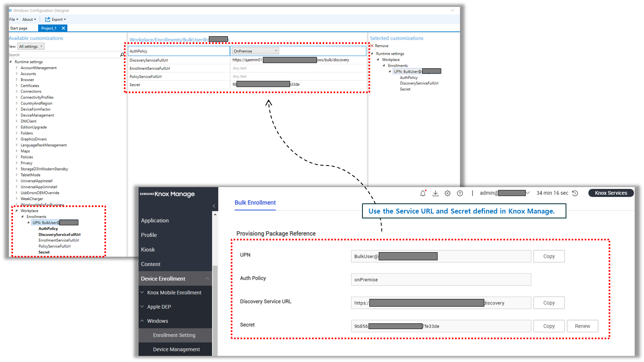
Task: Click the PolicyServiceFullUrl text field
Action: 298,76
